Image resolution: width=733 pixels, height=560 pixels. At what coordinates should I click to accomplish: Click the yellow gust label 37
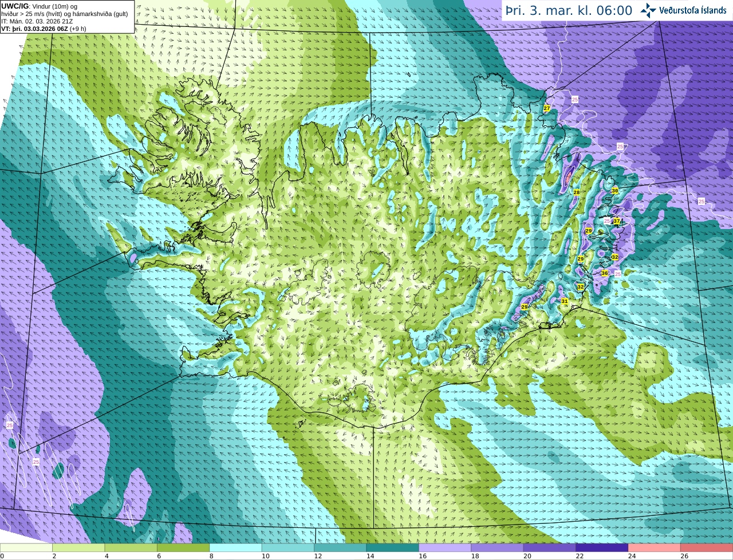point(617,221)
